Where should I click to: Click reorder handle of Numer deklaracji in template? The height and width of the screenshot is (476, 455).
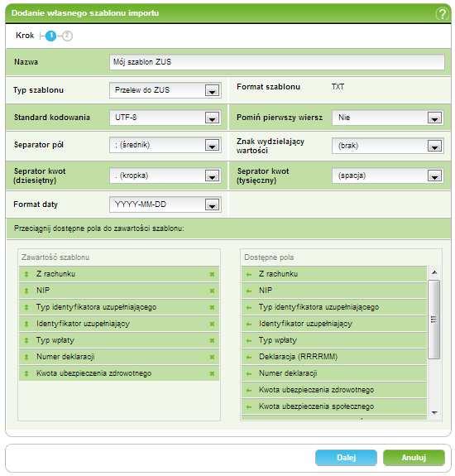26,357
